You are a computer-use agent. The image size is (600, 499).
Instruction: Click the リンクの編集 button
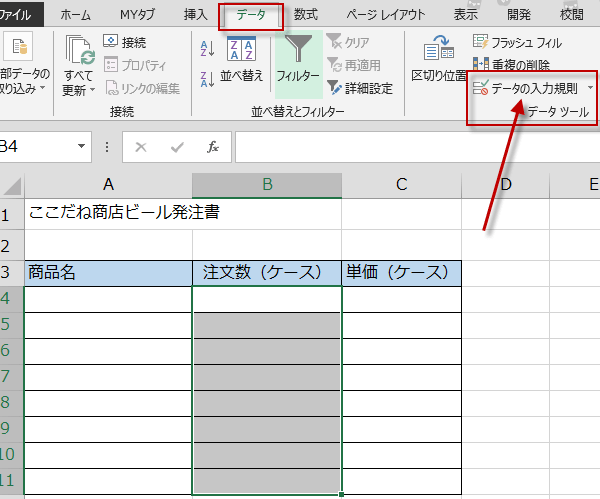(142, 88)
